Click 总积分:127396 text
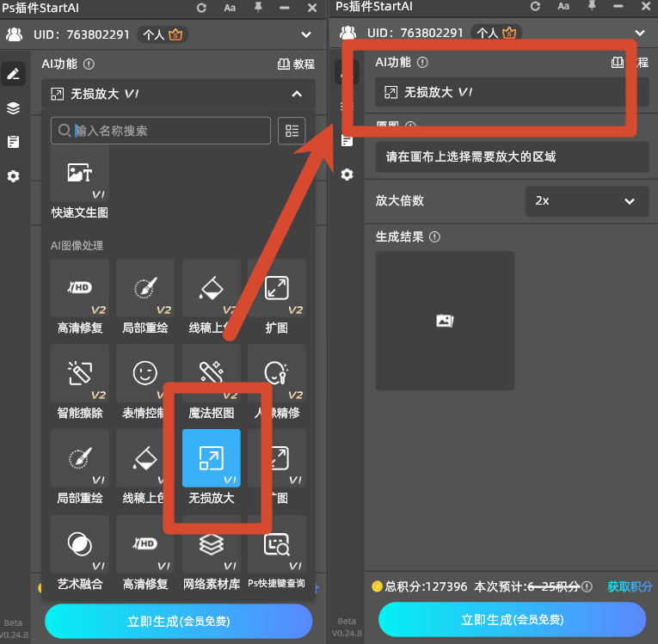Screen dimensions: 658x644 [x=426, y=586]
